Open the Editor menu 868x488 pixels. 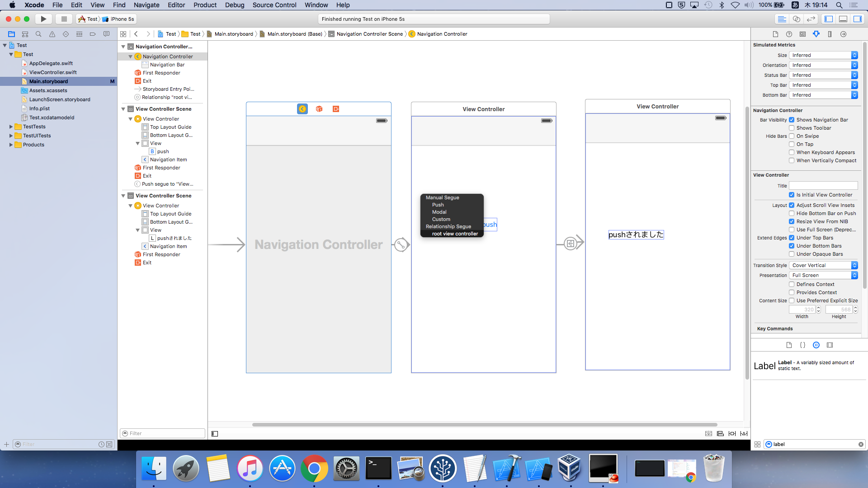[176, 5]
